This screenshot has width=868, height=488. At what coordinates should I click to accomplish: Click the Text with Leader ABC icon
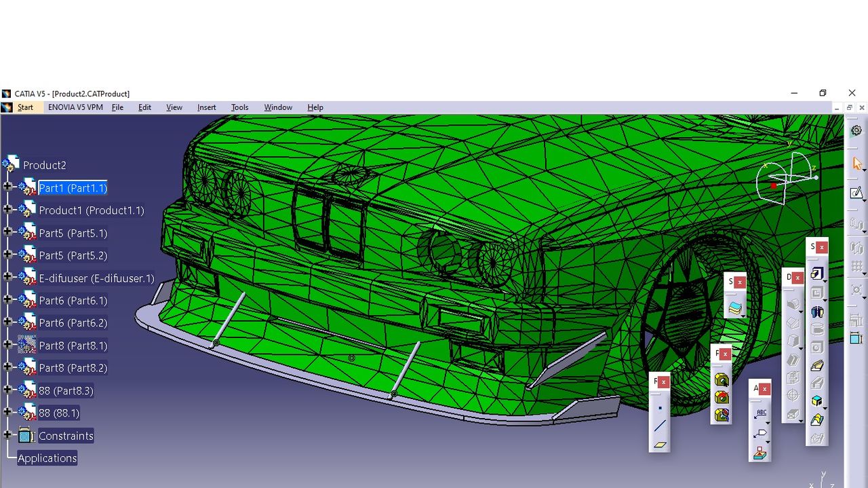click(760, 413)
